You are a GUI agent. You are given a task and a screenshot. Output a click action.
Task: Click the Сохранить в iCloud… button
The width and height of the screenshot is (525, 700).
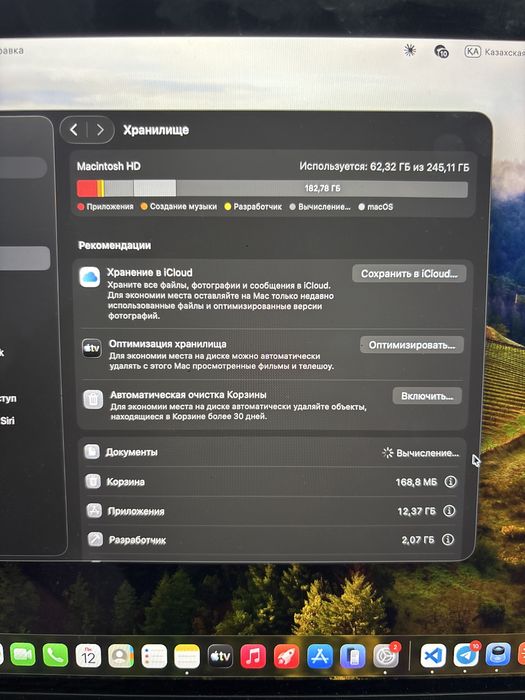coord(409,274)
